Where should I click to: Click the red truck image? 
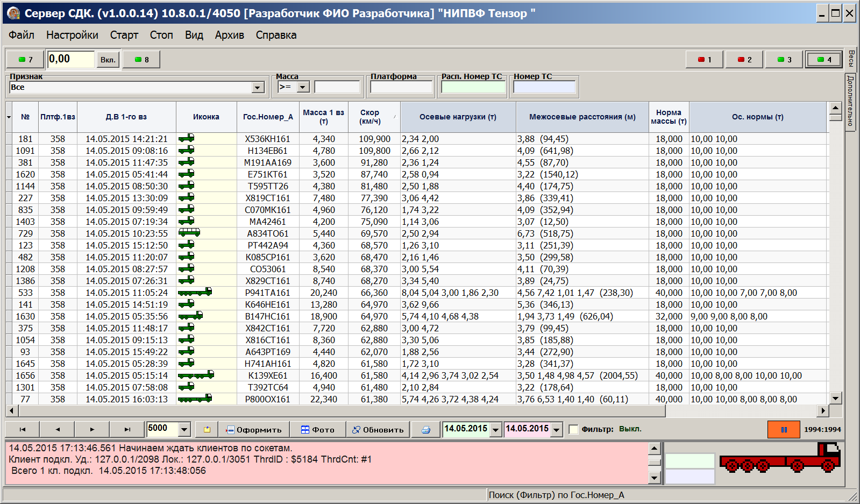(x=780, y=459)
